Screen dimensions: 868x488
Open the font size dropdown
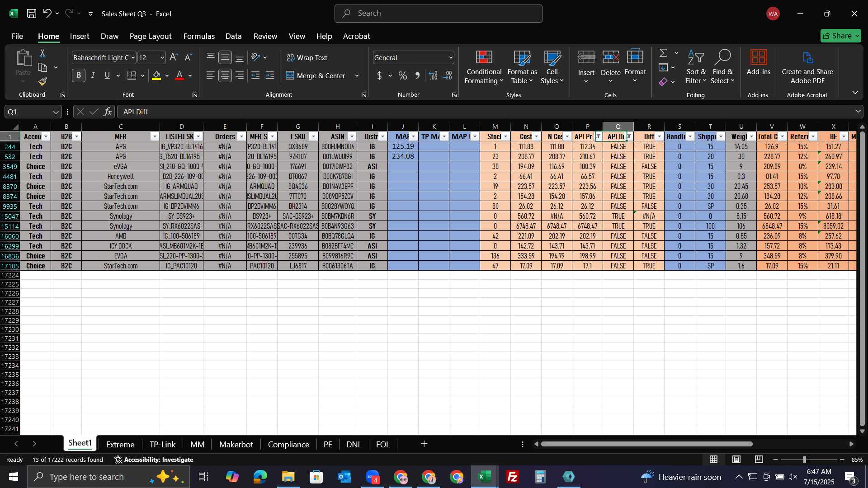coord(162,58)
